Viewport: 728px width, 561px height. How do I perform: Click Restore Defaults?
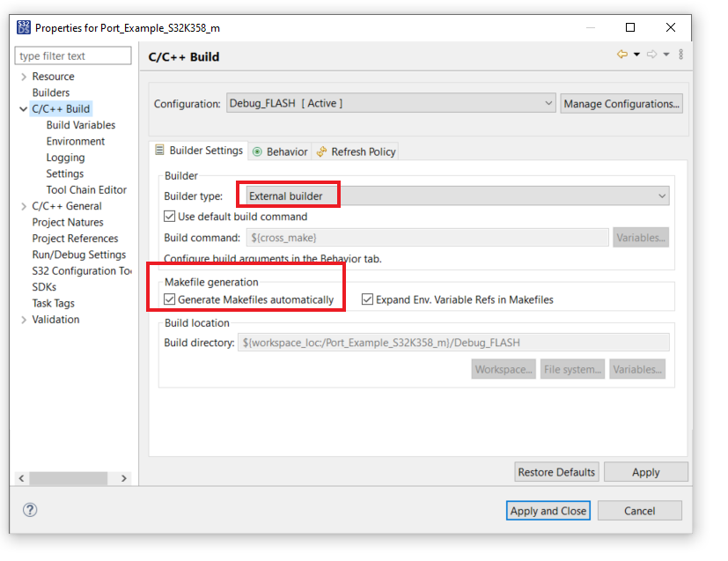556,471
